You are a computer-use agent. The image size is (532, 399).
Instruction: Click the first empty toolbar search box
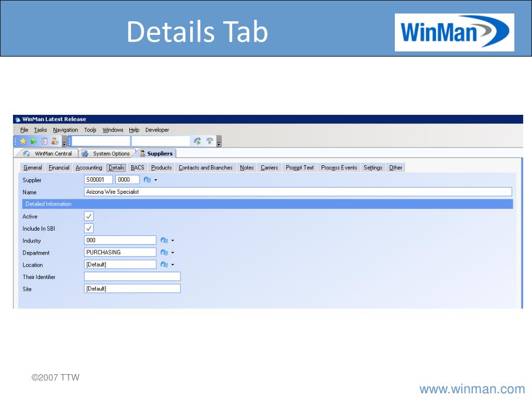point(101,141)
